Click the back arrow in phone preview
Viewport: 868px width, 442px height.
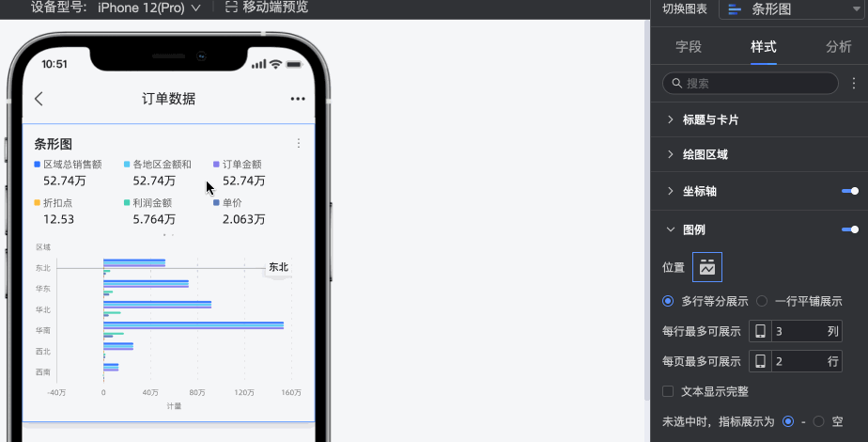click(x=39, y=99)
